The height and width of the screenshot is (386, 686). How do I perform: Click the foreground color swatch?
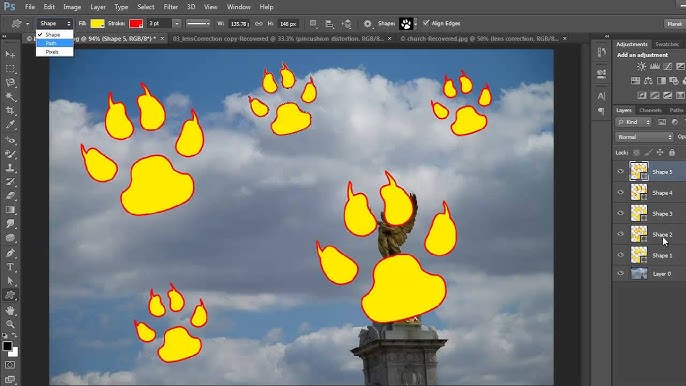click(7, 346)
